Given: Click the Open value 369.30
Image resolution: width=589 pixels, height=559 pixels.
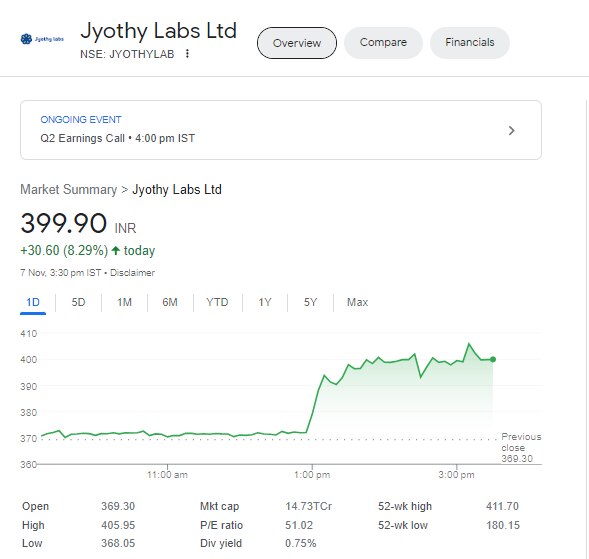Looking at the screenshot, I should (x=118, y=506).
